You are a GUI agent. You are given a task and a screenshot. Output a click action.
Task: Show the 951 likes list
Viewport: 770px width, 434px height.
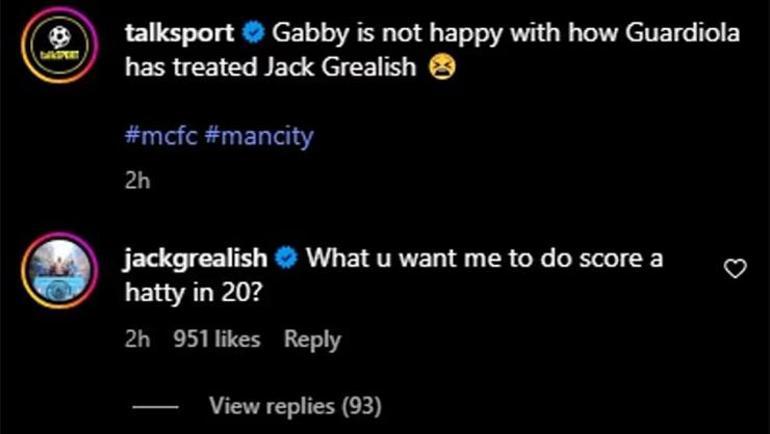point(216,340)
